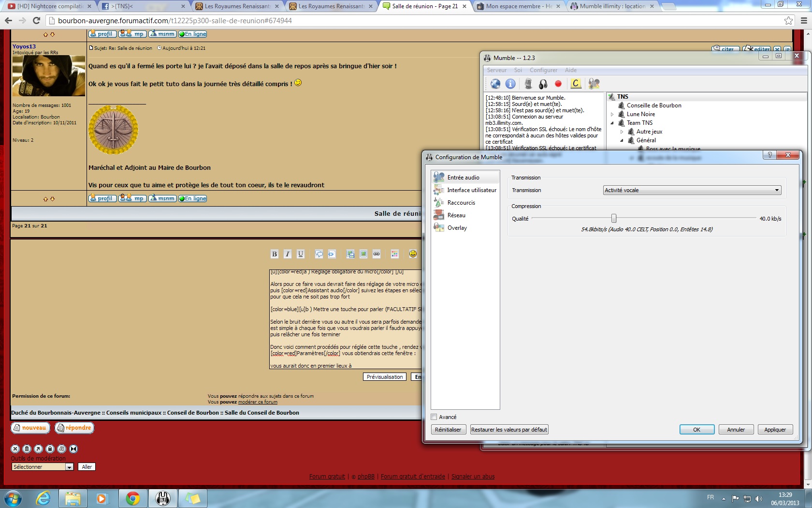Click the Qualité compression slider handle
The image size is (812, 508).
coord(613,219)
